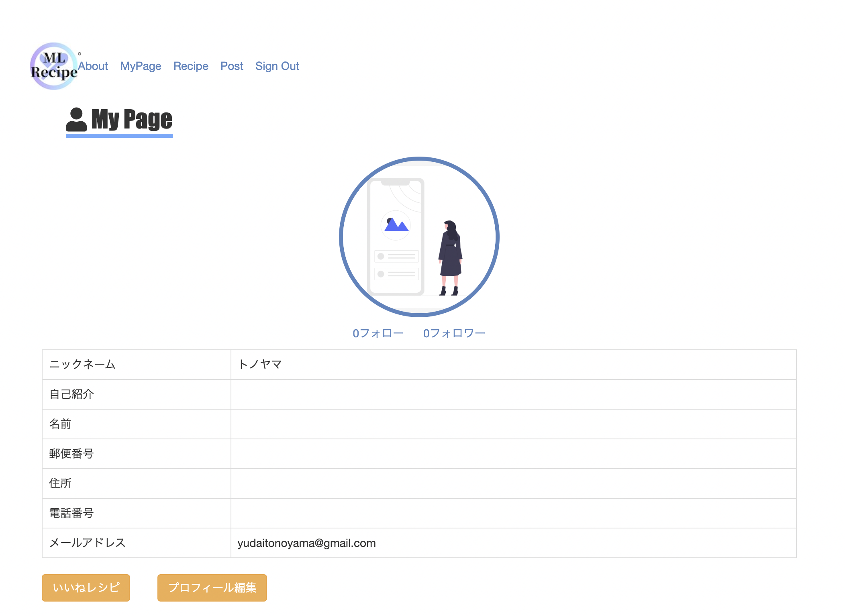This screenshot has width=845, height=616.
Task: Go to the Post page
Action: click(x=232, y=66)
